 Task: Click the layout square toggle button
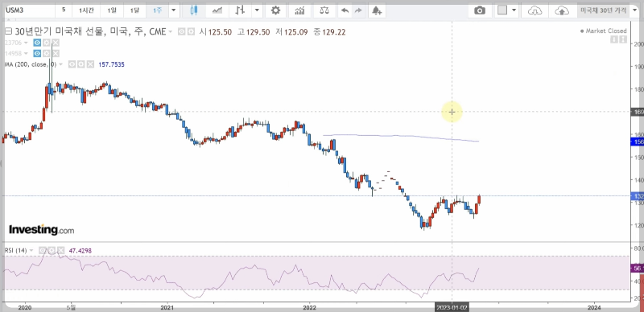pyautogui.click(x=502, y=10)
